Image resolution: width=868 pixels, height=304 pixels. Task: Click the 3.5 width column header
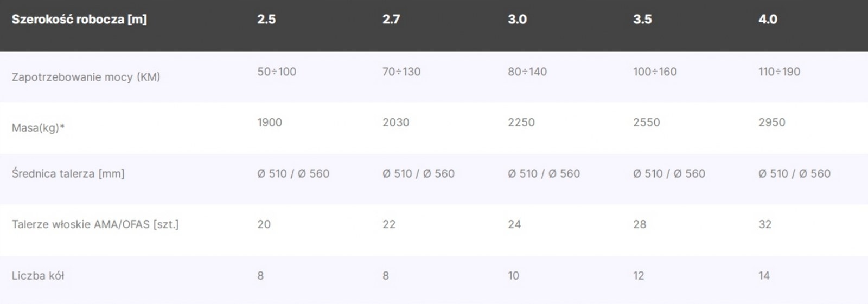[x=642, y=20]
